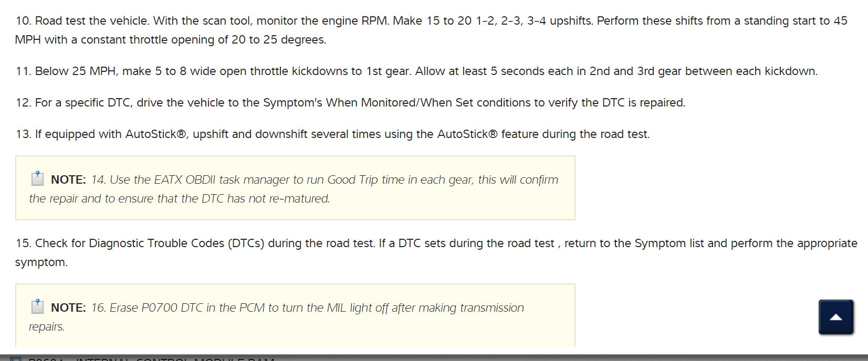Click the icon left of the P0604 title
Image resolution: width=868 pixels, height=361 pixels.
tap(16, 359)
